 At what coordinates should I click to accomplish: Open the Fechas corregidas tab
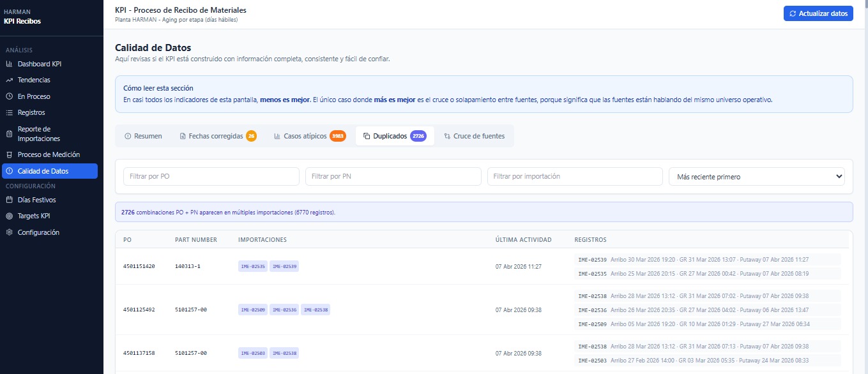pyautogui.click(x=217, y=135)
